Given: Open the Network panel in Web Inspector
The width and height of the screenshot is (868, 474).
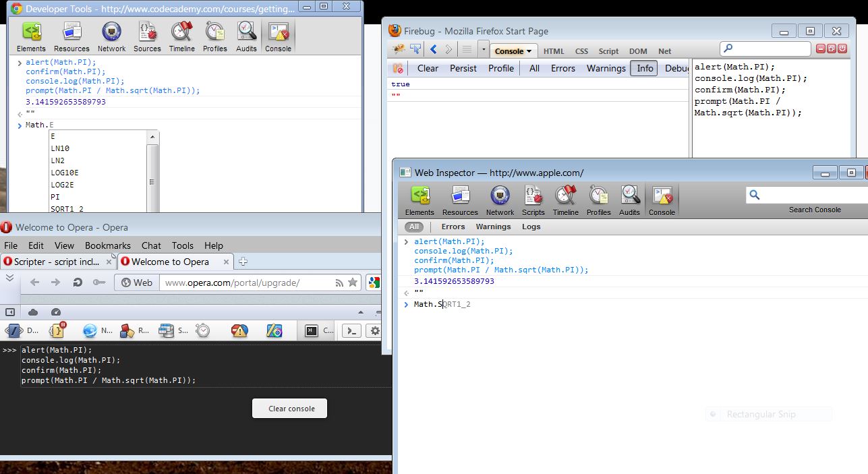Looking at the screenshot, I should pyautogui.click(x=500, y=200).
